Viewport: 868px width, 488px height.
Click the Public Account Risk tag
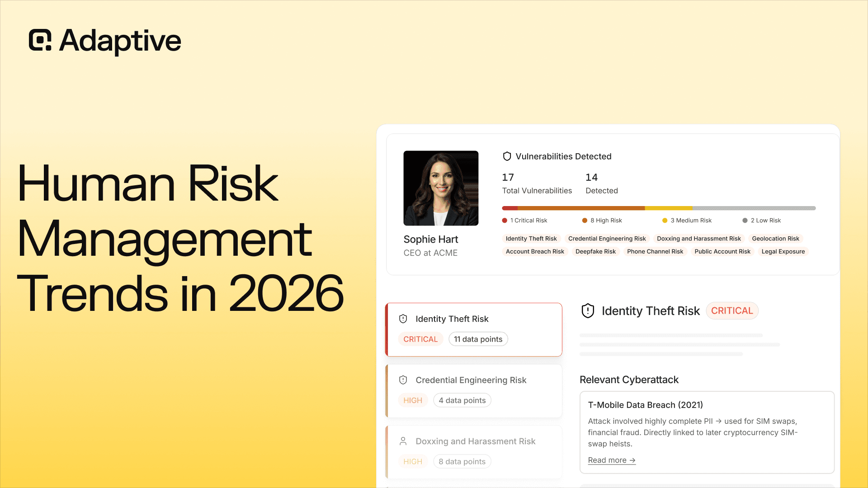pyautogui.click(x=722, y=252)
